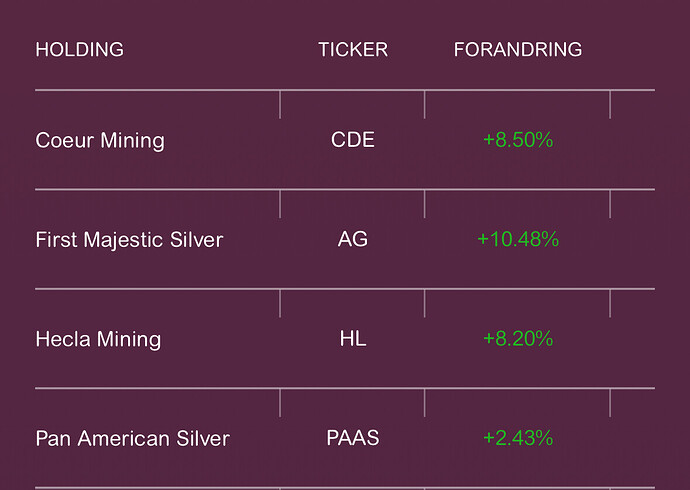This screenshot has height=490, width=690.
Task: Click the TICKER column header
Action: (x=353, y=49)
